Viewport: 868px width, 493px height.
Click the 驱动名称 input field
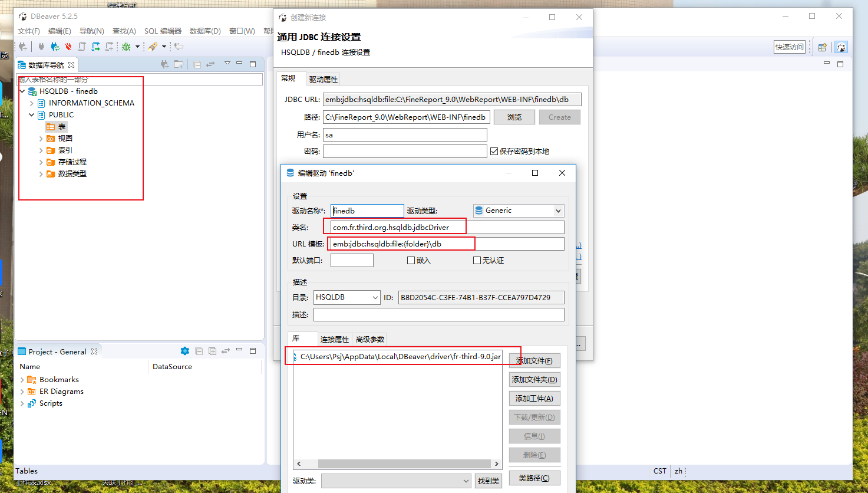(367, 211)
